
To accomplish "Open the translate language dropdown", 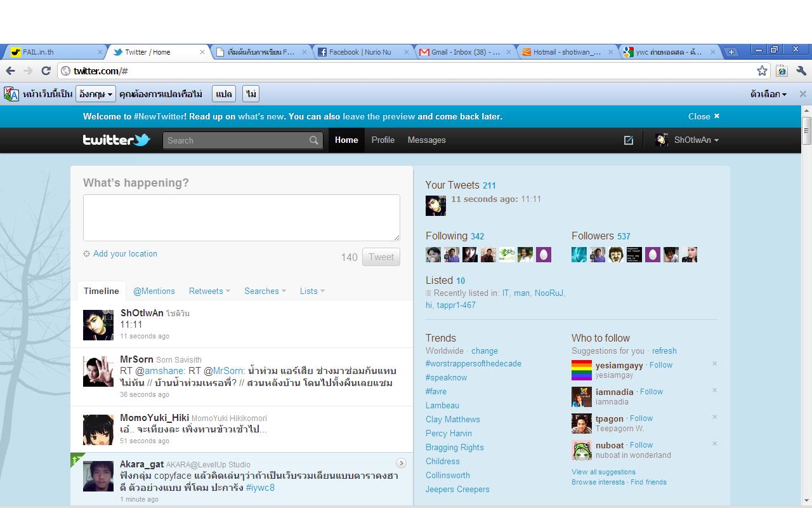I will [x=95, y=94].
